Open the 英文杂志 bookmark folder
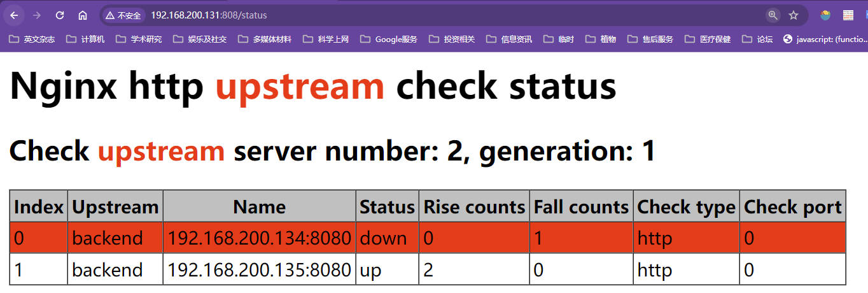 (x=32, y=39)
